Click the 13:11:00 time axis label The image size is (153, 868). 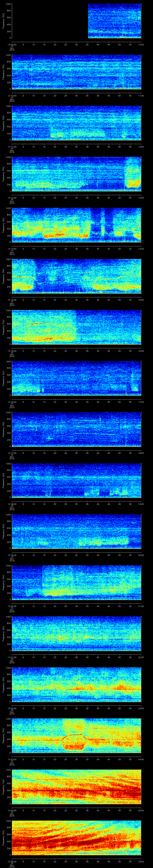(x=12, y=147)
